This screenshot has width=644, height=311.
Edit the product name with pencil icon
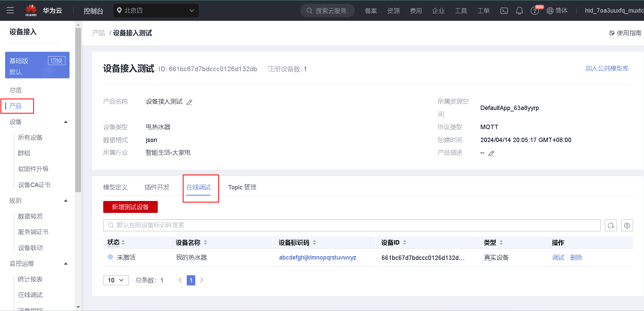pos(189,102)
